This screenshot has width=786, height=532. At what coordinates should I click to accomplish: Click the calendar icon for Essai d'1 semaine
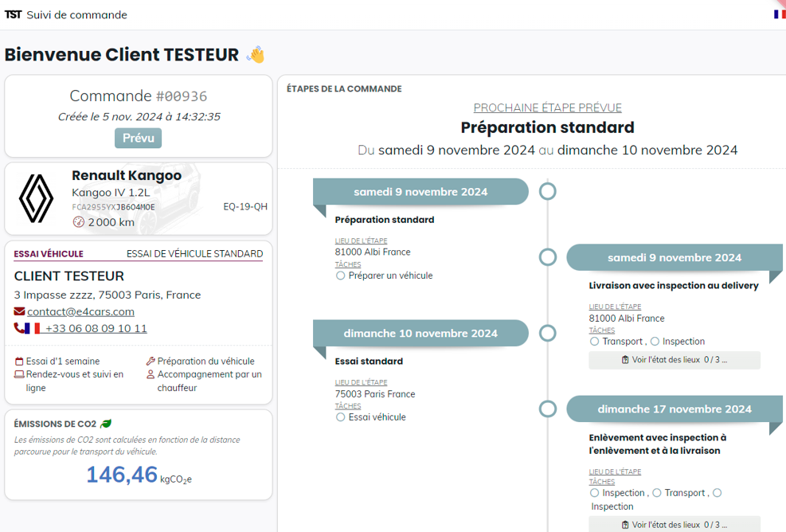(20, 362)
